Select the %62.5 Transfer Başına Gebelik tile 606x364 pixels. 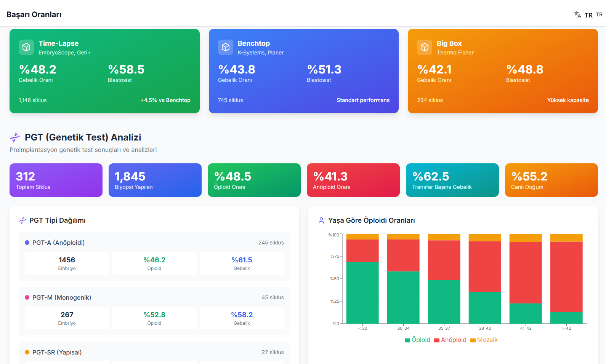452,180
